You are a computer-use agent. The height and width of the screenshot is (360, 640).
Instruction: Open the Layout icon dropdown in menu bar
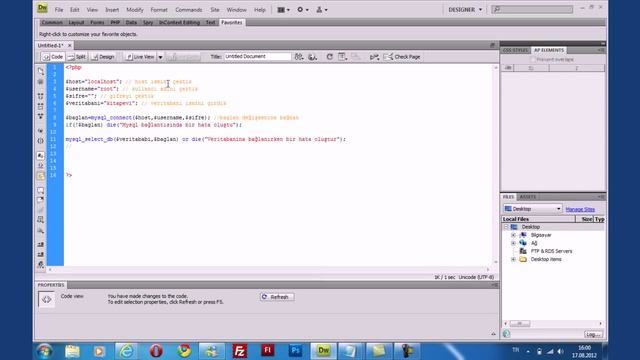point(283,9)
